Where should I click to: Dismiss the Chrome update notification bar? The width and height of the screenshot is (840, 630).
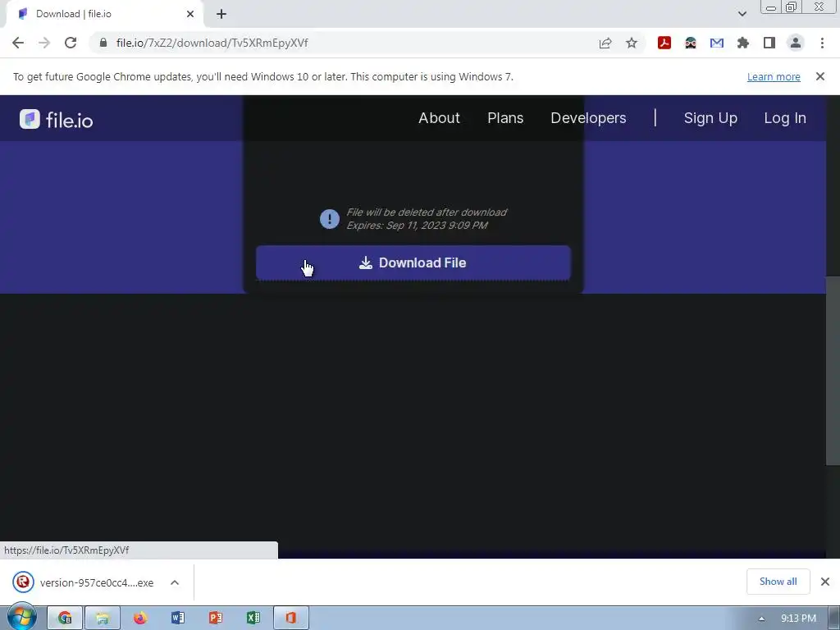point(819,76)
